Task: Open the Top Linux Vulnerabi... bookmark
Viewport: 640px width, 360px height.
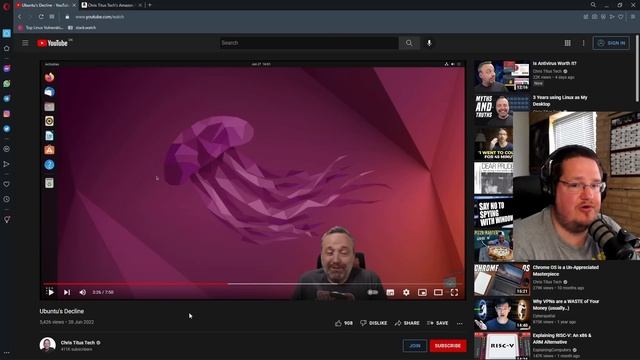Action: click(x=40, y=28)
